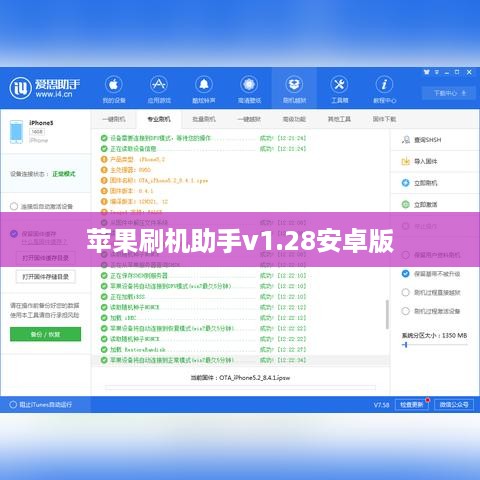The height and width of the screenshot is (480, 480).
Task: Click the 系统分区大小 1350 MB label
Action: click(434, 335)
